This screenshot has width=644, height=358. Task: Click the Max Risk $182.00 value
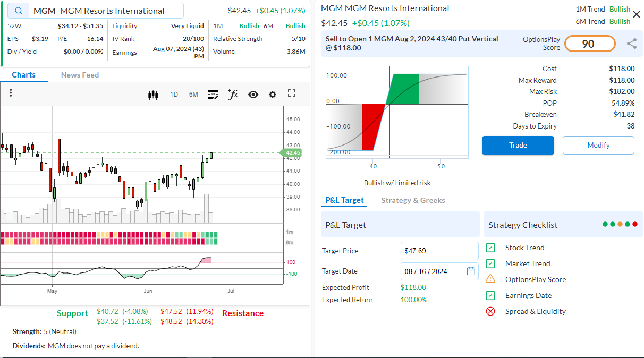click(x=622, y=92)
